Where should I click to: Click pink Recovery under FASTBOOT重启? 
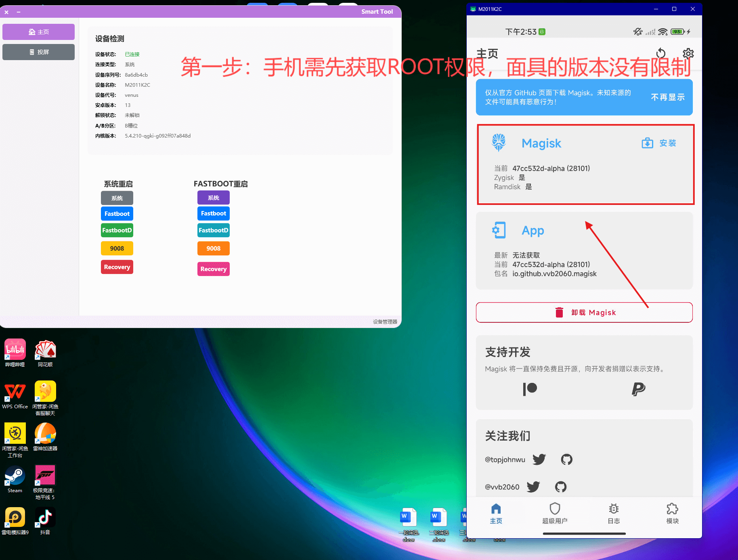point(214,269)
